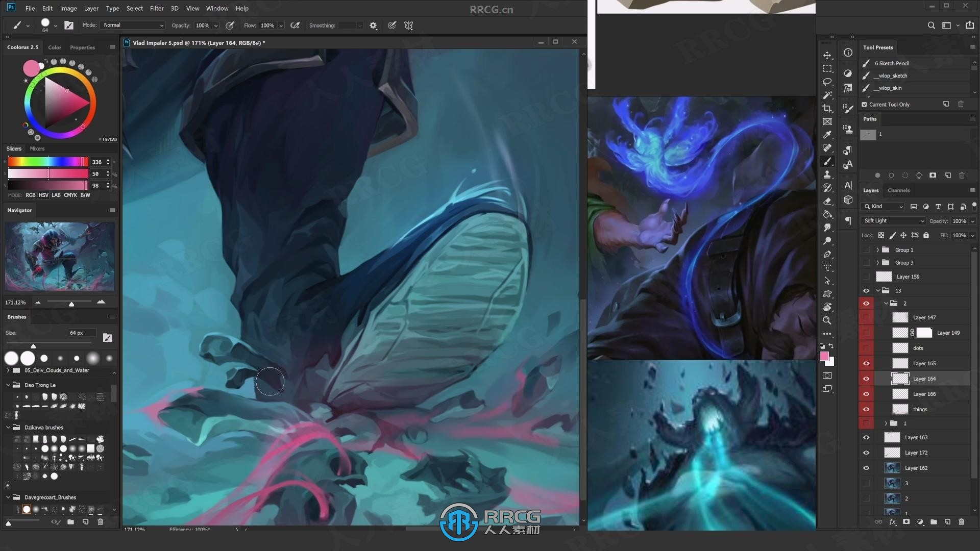
Task: Select RGB color mode
Action: point(31,195)
